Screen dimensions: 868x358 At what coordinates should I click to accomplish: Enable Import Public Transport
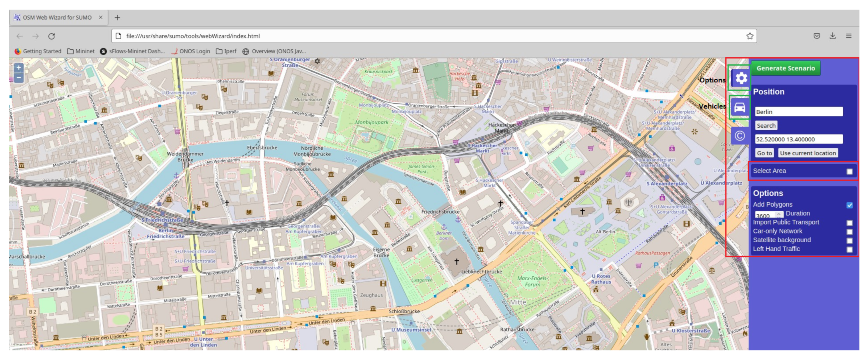[849, 223]
